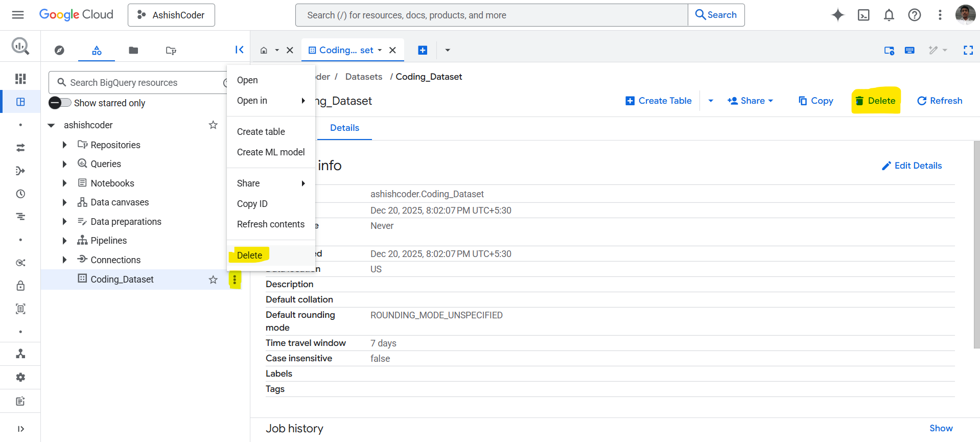Screen dimensions: 980x442
Task: Choose Open from the context menu
Action: pyautogui.click(x=271, y=80)
